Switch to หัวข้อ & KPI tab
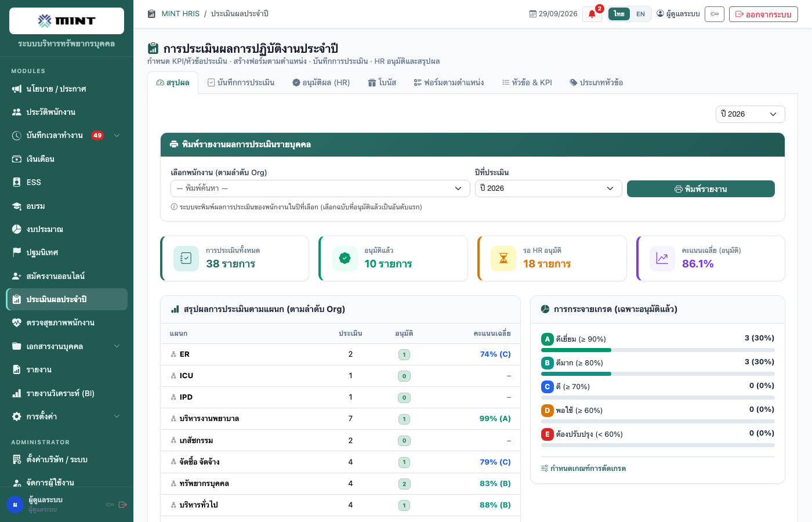The image size is (812, 522). point(527,83)
